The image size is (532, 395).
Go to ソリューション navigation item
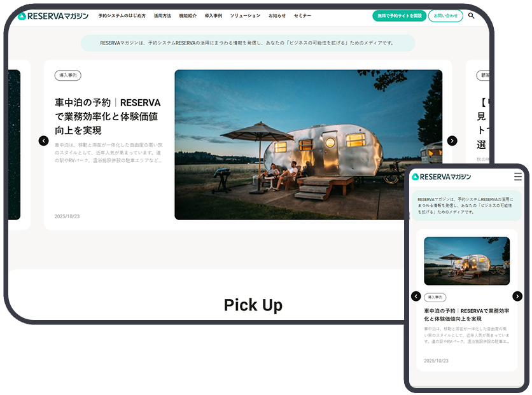(x=245, y=16)
